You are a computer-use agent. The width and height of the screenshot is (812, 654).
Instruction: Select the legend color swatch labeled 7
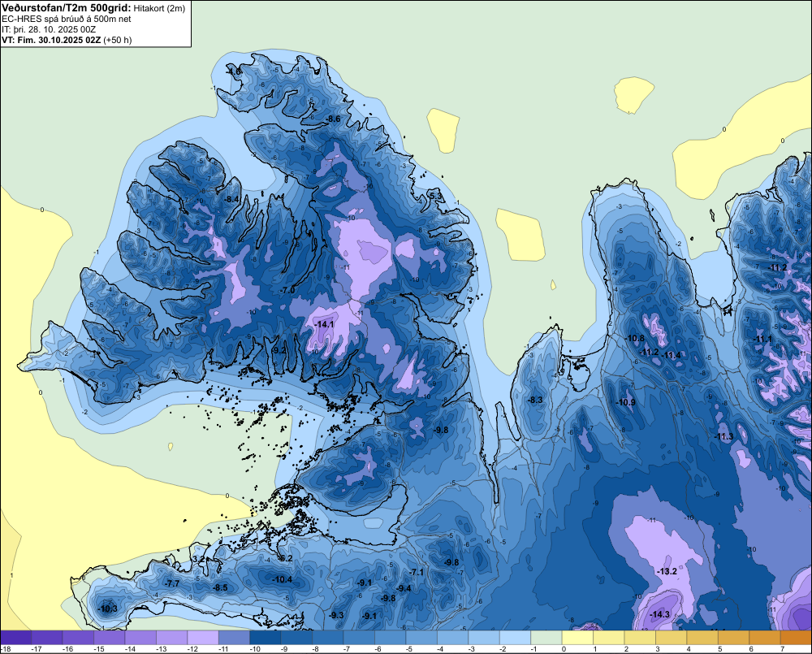[x=796, y=637]
